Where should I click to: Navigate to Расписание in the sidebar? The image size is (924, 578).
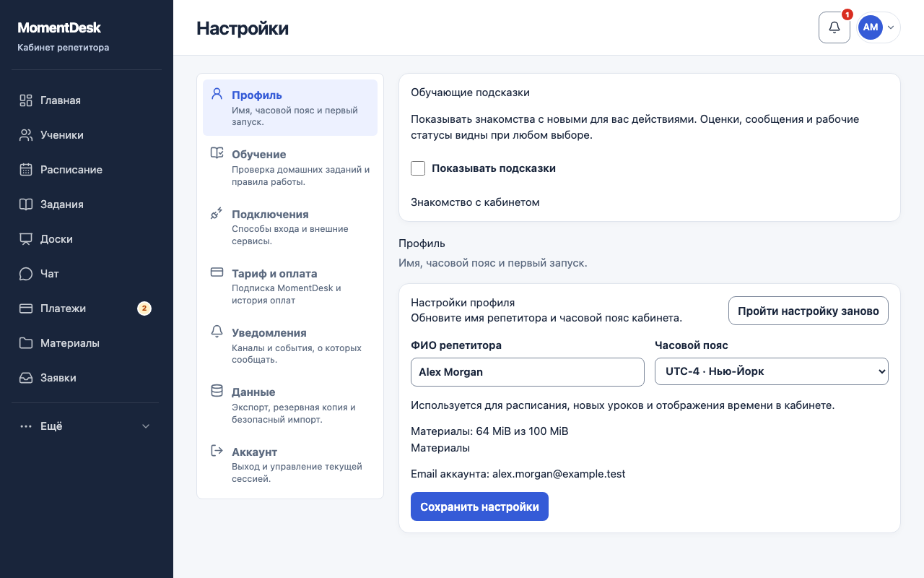tap(87, 170)
